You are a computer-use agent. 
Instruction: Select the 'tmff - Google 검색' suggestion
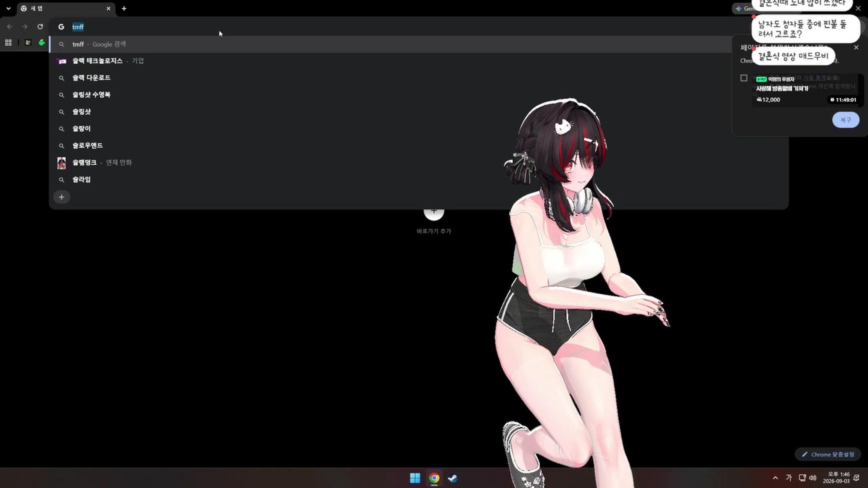[x=419, y=44]
